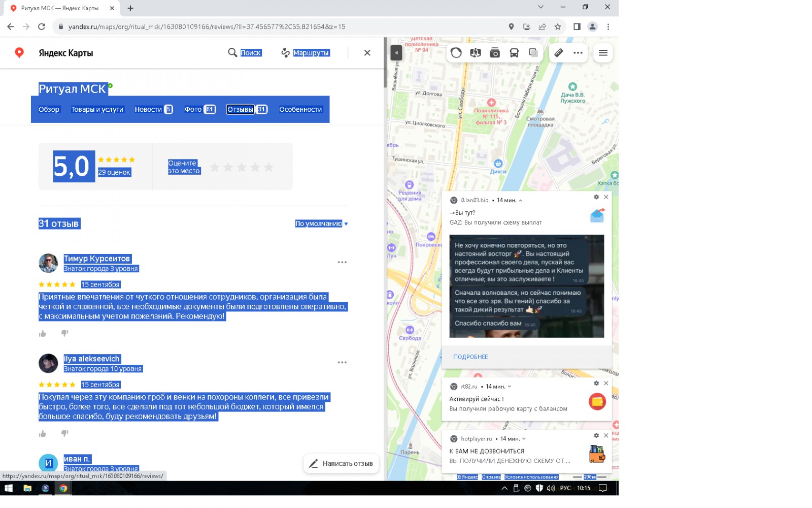
Task: Open the hamburger main menu
Action: [603, 53]
